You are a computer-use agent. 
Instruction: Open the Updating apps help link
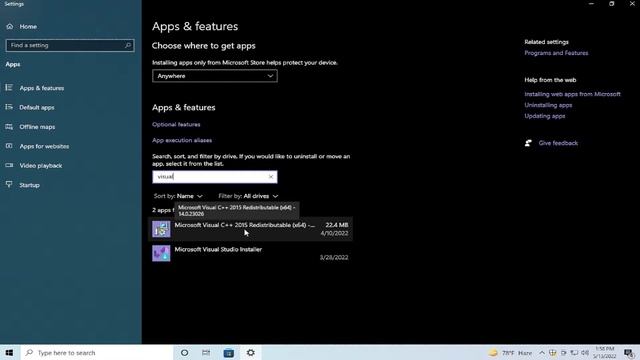545,116
